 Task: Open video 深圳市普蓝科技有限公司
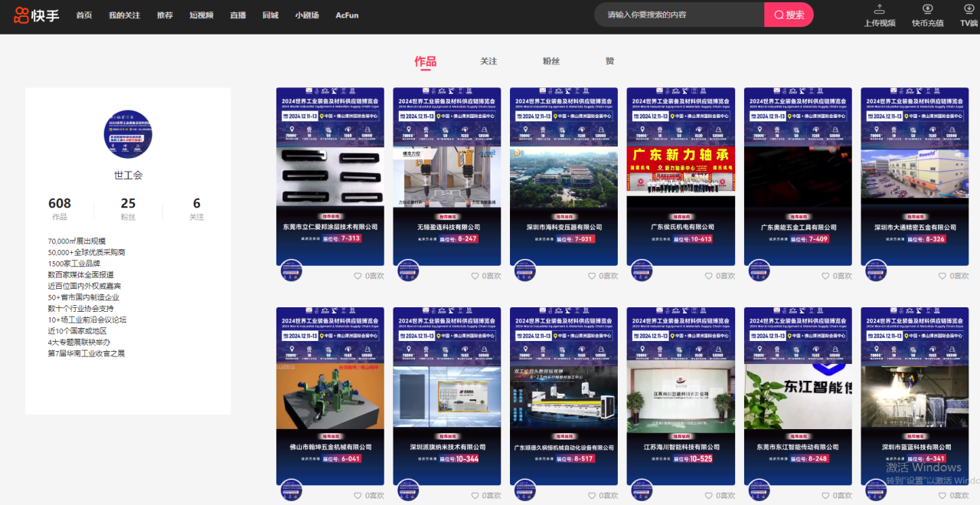pyautogui.click(x=915, y=396)
